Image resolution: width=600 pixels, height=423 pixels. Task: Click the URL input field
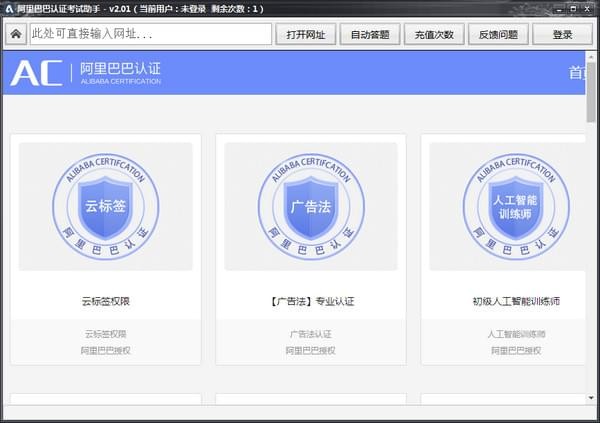point(151,34)
